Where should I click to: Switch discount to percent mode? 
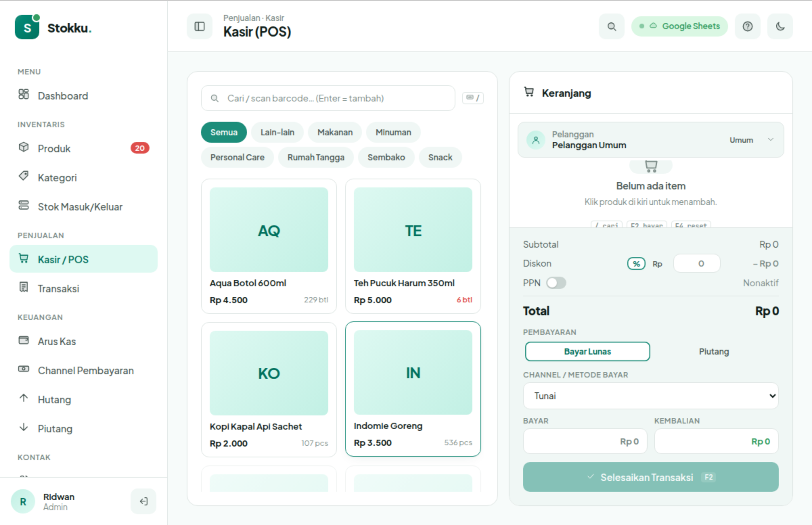(636, 264)
